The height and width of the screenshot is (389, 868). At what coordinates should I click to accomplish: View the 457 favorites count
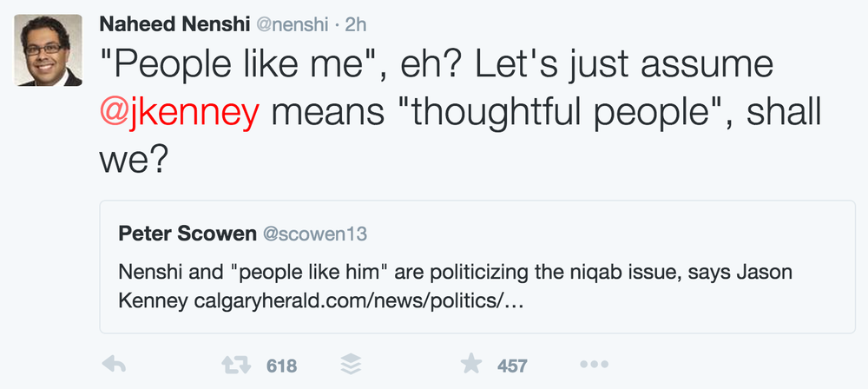pyautogui.click(x=512, y=366)
